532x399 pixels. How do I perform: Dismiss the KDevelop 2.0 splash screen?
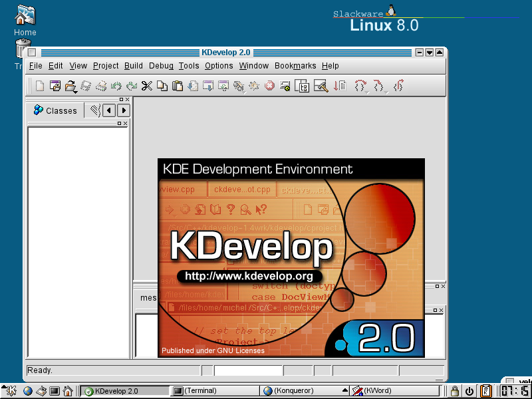tap(291, 258)
